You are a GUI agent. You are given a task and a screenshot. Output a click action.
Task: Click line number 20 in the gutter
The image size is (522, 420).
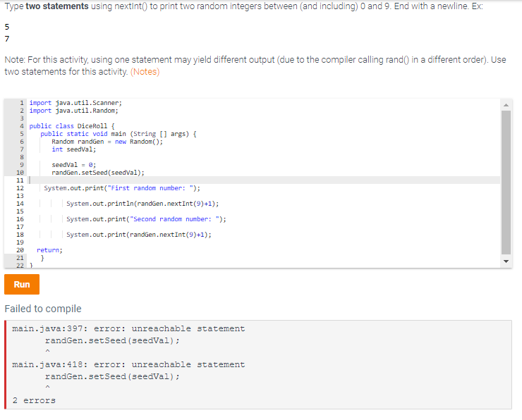click(20, 250)
